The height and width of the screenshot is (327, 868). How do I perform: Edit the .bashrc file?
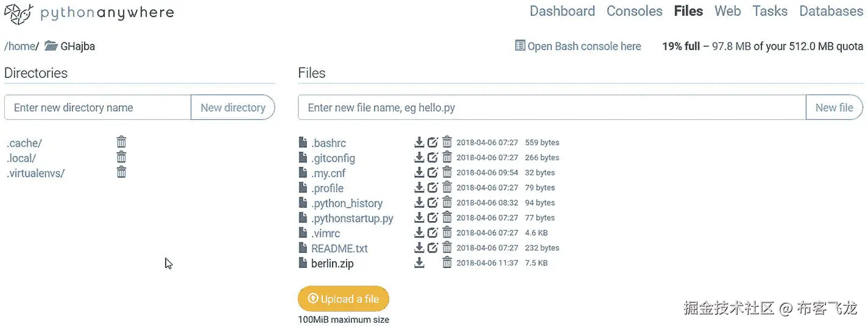click(x=432, y=142)
